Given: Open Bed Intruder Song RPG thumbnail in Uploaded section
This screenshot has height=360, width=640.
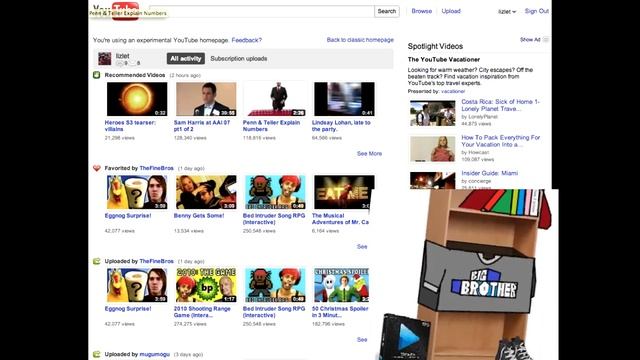Looking at the screenshot, I should pos(275,285).
